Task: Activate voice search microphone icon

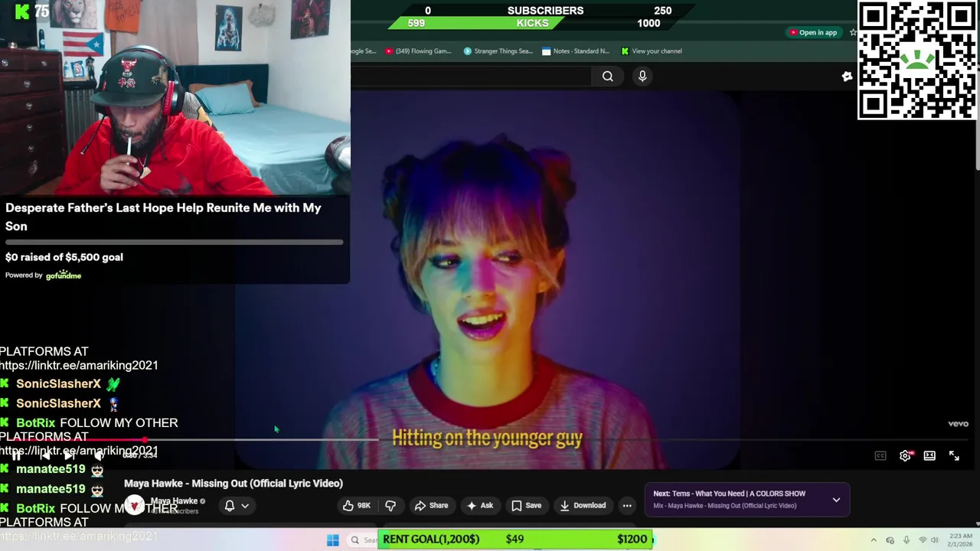Action: point(642,76)
